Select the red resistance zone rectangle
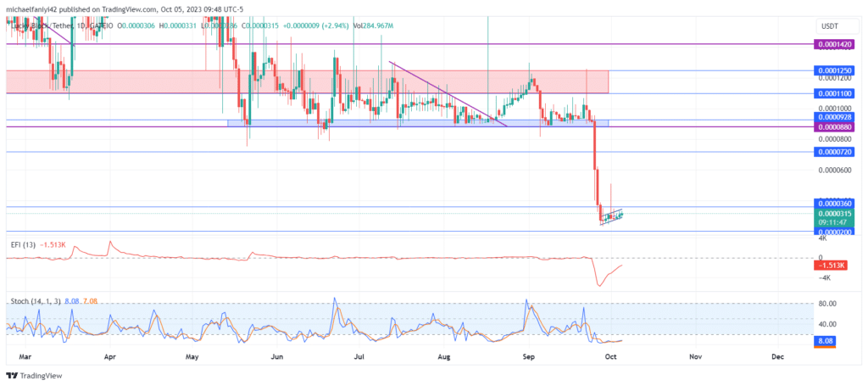 pyautogui.click(x=307, y=82)
